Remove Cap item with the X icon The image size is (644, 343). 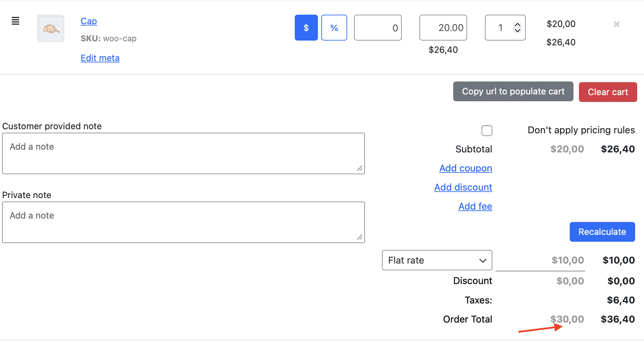(x=616, y=24)
